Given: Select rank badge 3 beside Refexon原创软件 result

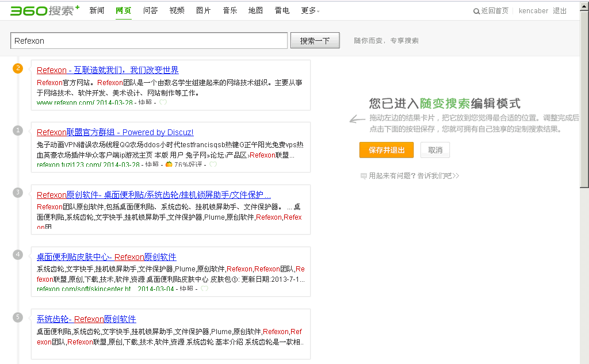Looking at the screenshot, I should [x=18, y=192].
